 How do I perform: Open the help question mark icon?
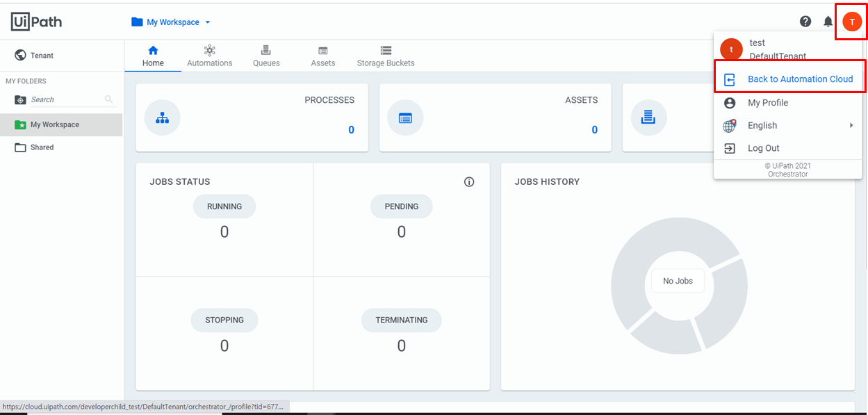pyautogui.click(x=805, y=22)
